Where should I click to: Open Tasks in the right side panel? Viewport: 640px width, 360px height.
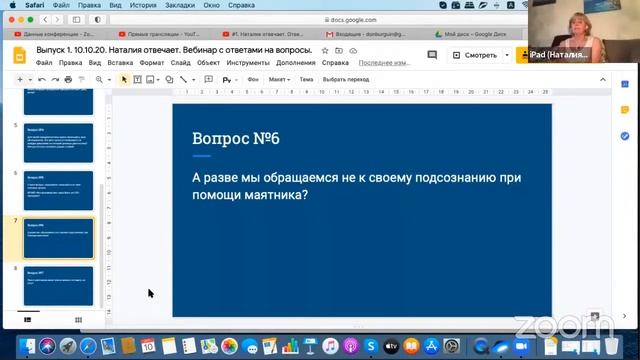pyautogui.click(x=625, y=136)
